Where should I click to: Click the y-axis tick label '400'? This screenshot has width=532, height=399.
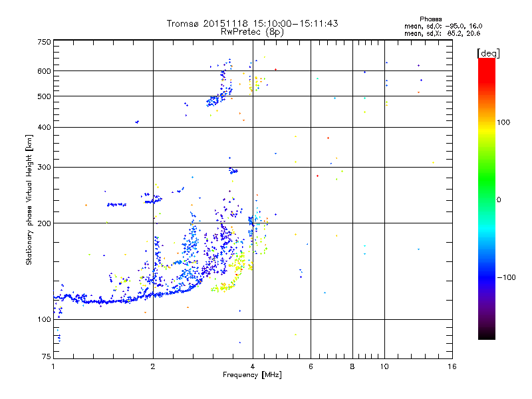pyautogui.click(x=44, y=128)
